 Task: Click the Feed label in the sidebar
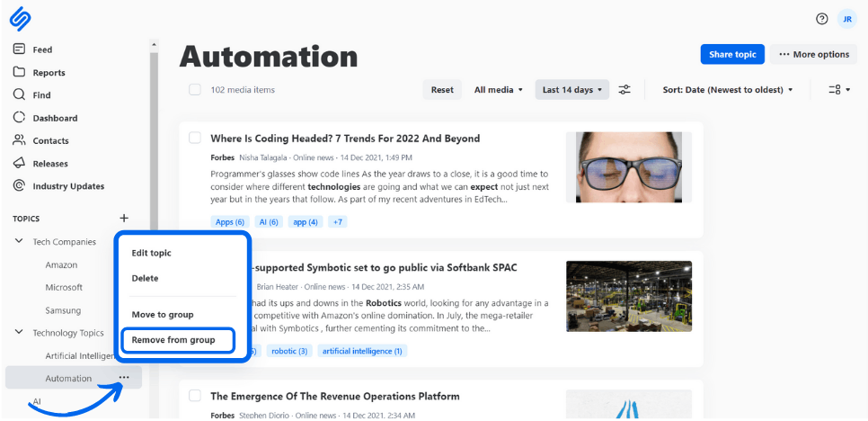pos(42,49)
